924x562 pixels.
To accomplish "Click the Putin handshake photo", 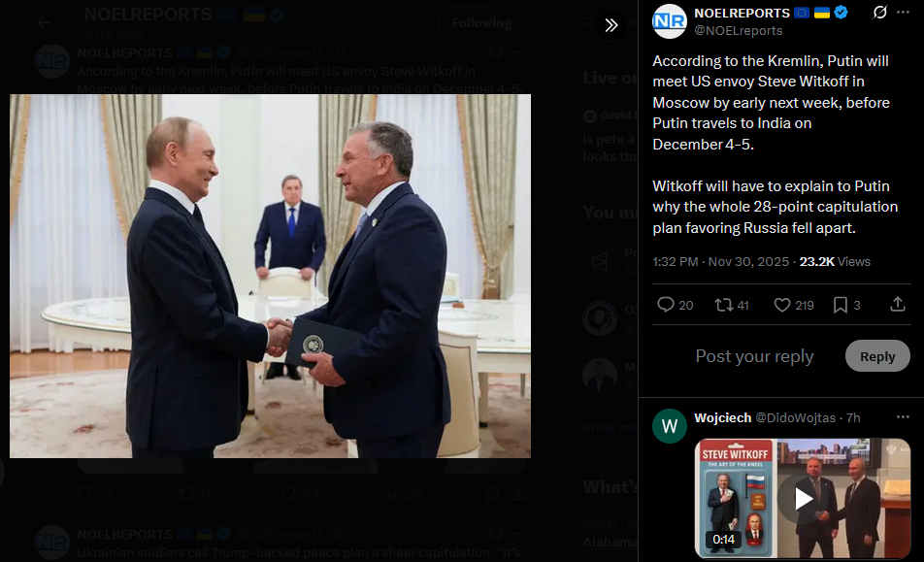I will (270, 276).
